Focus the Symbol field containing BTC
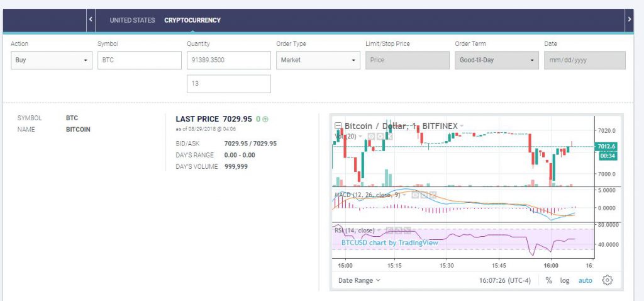644x301 pixels. 139,60
